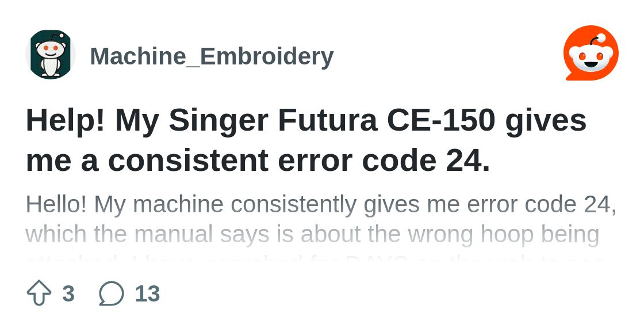Click 'wrong hoop being' in the preview text
The width and height of the screenshot is (644, 336).
(x=504, y=235)
